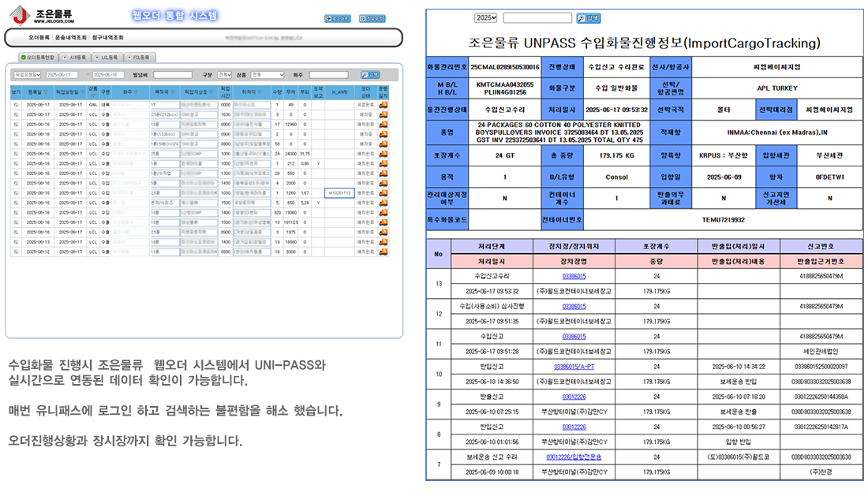Screen dimensions: 868x496
Task: View the order with quantity 58
Action: click(x=16, y=144)
